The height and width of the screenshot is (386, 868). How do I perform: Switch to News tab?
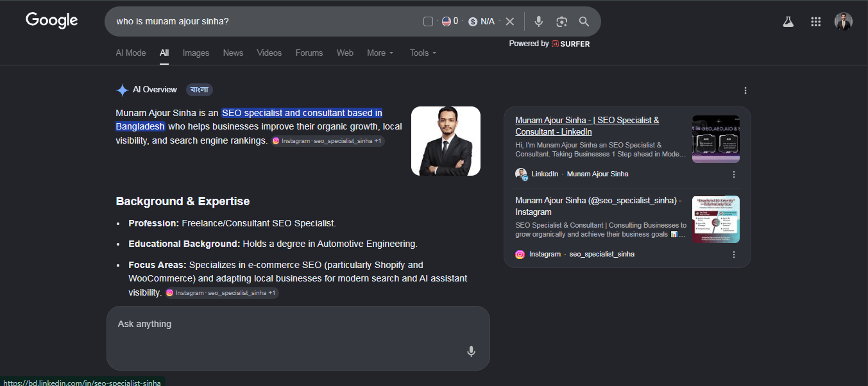(233, 53)
